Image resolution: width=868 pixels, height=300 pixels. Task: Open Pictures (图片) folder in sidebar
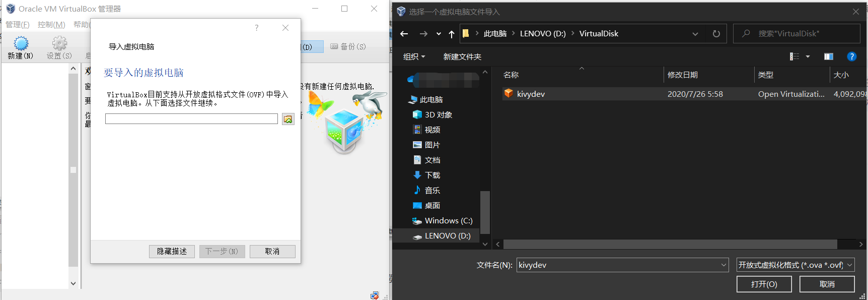426,145
